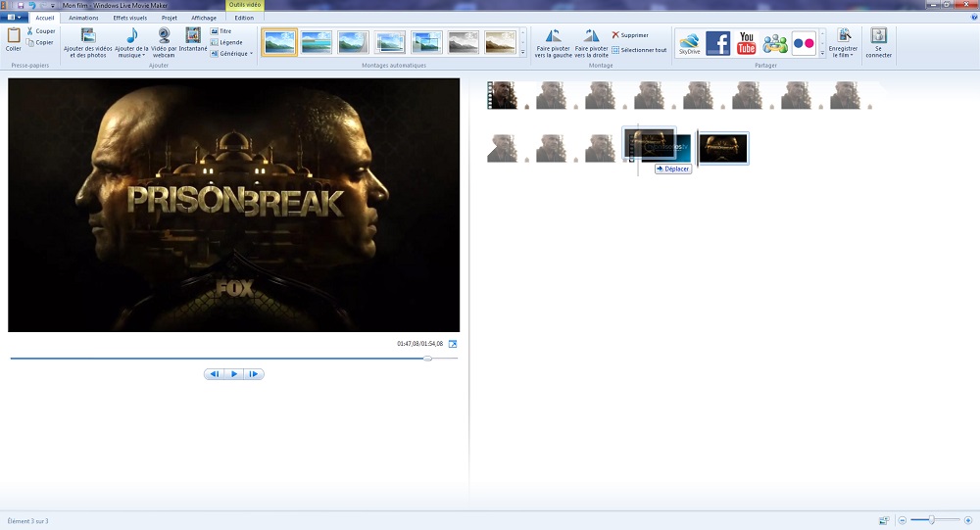Share film on Facebook
This screenshot has width=980, height=530.
[x=718, y=43]
